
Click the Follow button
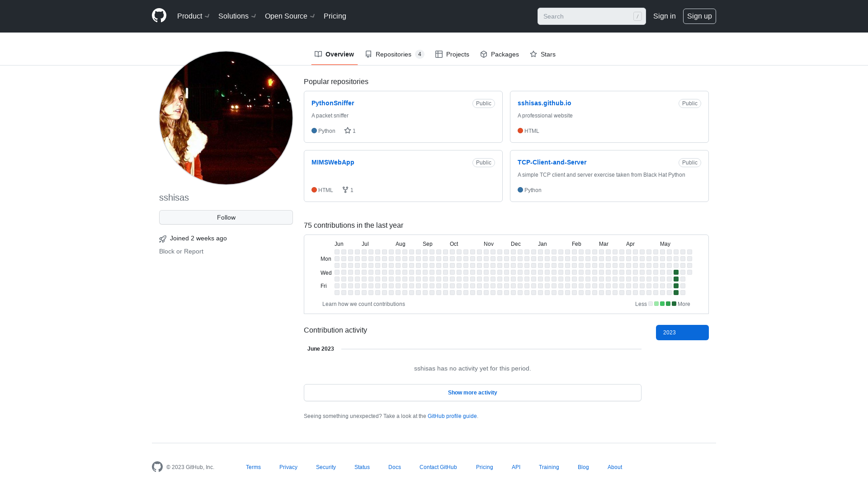(226, 217)
